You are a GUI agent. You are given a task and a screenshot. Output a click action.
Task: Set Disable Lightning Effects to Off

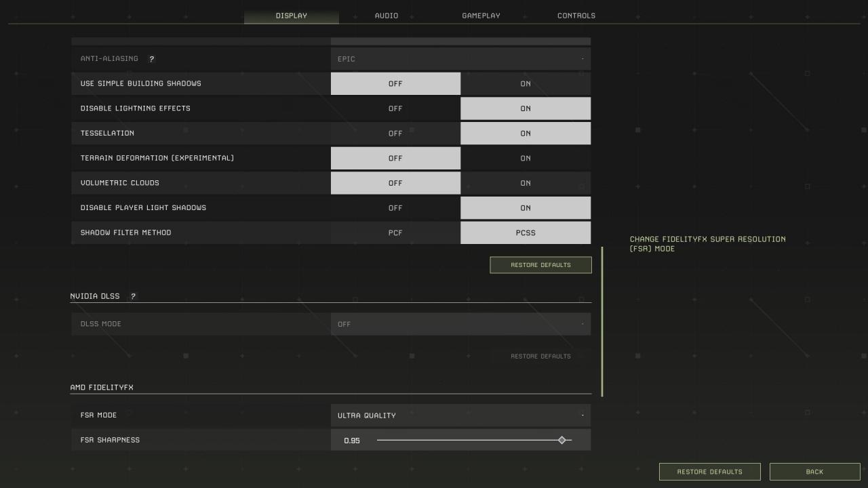click(395, 108)
